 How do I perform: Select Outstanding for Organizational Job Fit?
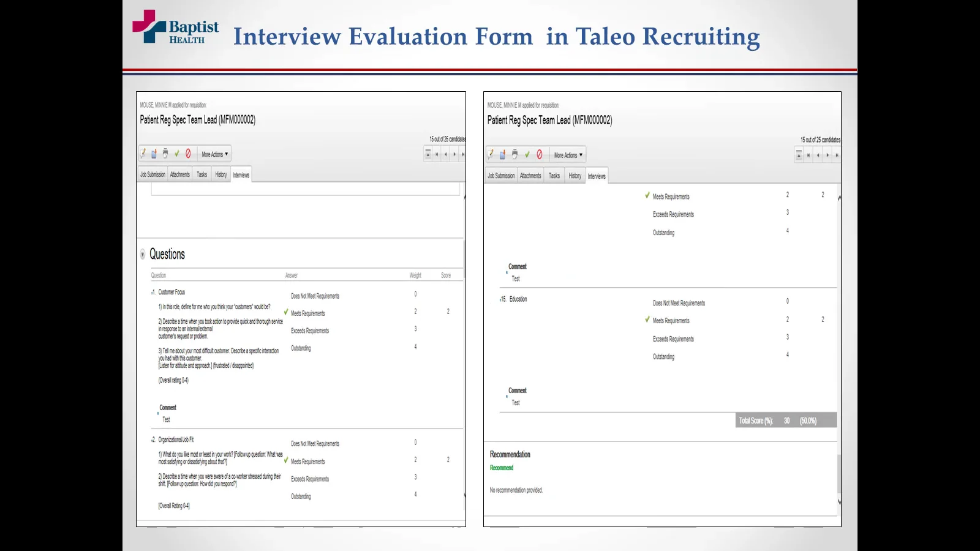(301, 496)
